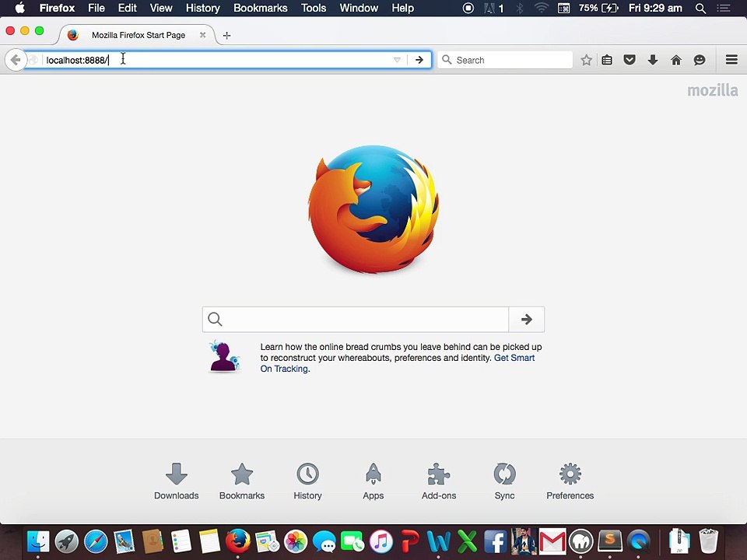Click the toolbar Search field

[505, 60]
